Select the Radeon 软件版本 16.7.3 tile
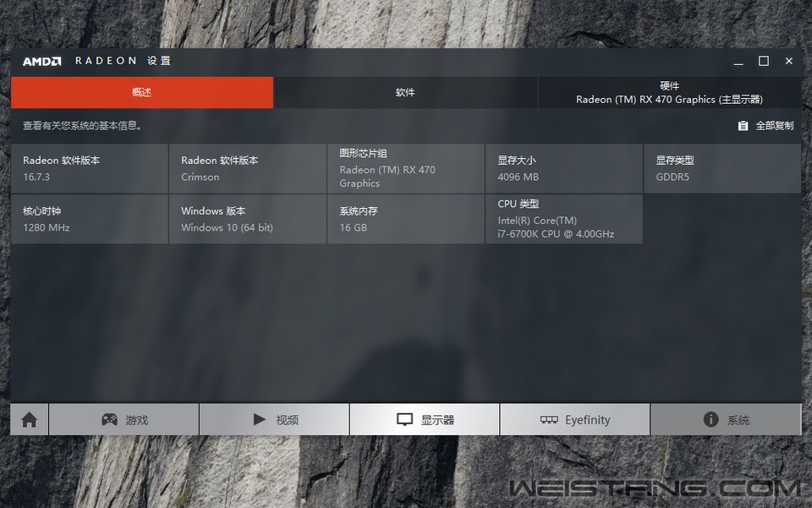812x508 pixels. (90, 169)
